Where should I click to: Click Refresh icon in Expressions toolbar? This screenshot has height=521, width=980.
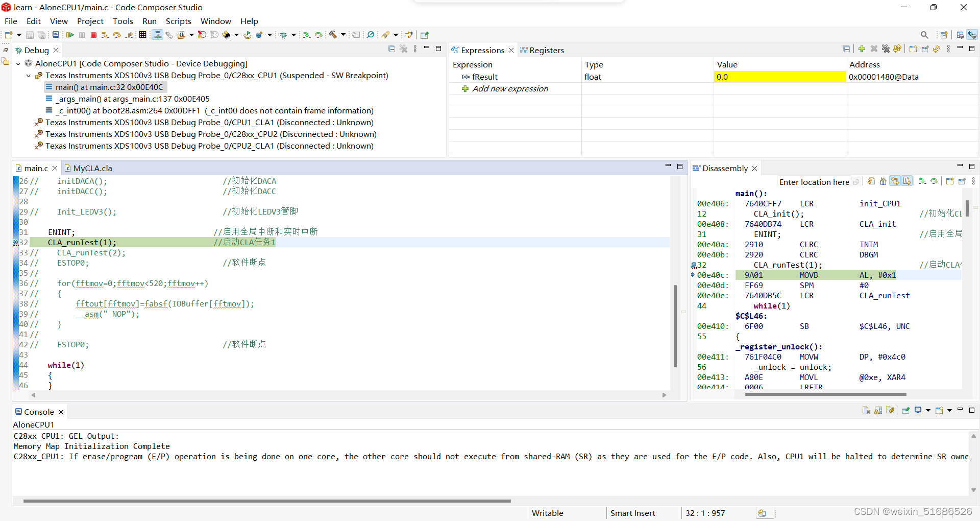pos(937,49)
